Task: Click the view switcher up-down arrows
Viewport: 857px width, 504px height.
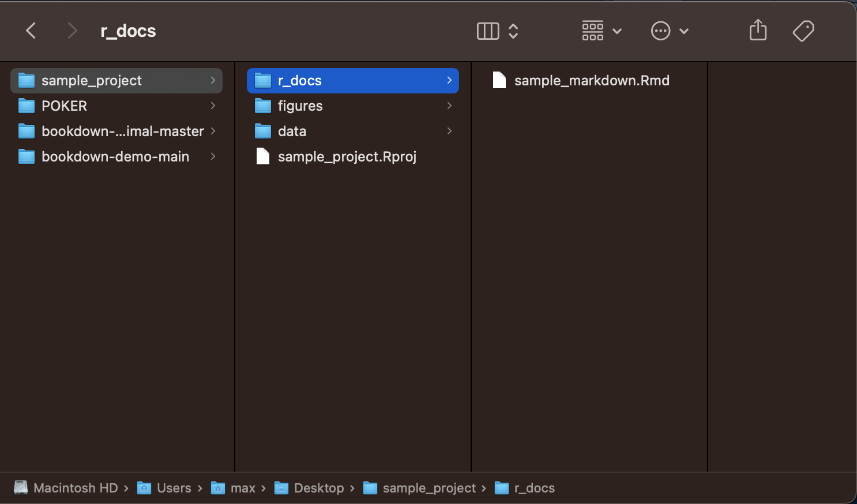Action: [513, 31]
